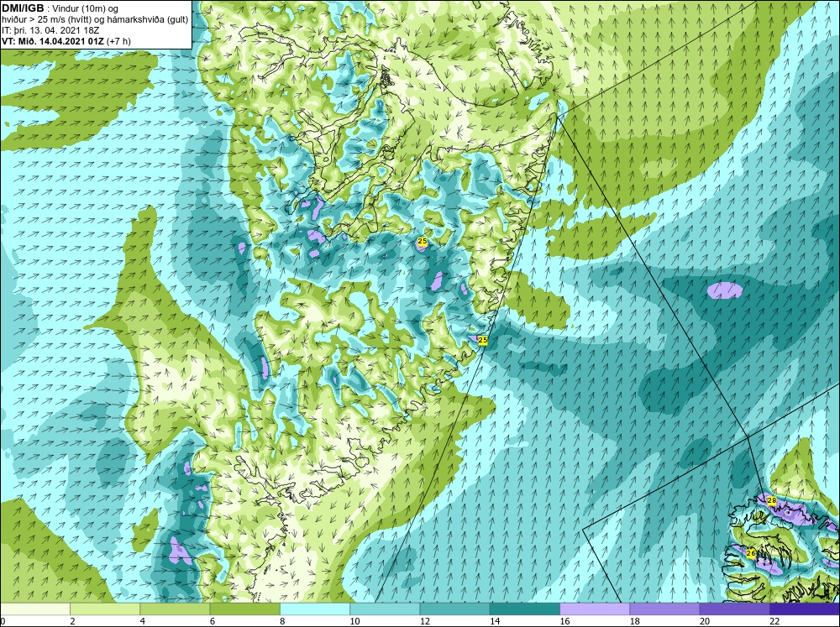Viewport: 840px width, 627px height.
Task: Click the legend tick label 14
Action: point(495,621)
